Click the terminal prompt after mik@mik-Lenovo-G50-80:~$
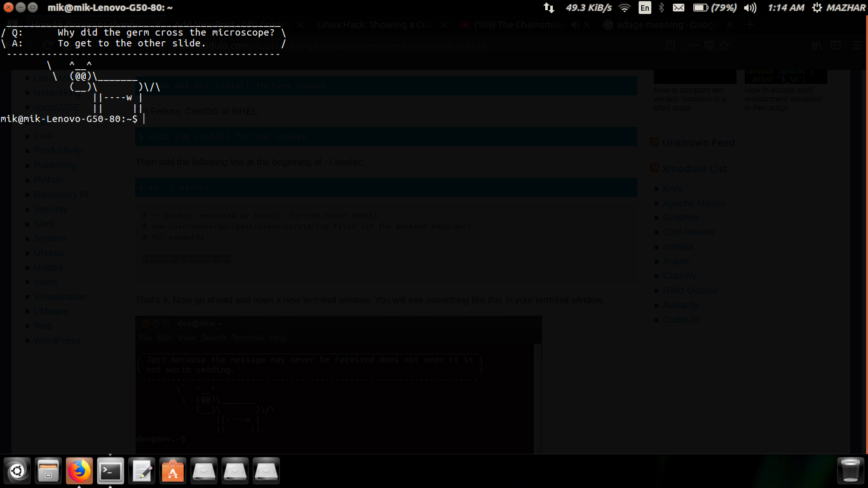Viewport: 868px width, 488px height. [x=145, y=119]
